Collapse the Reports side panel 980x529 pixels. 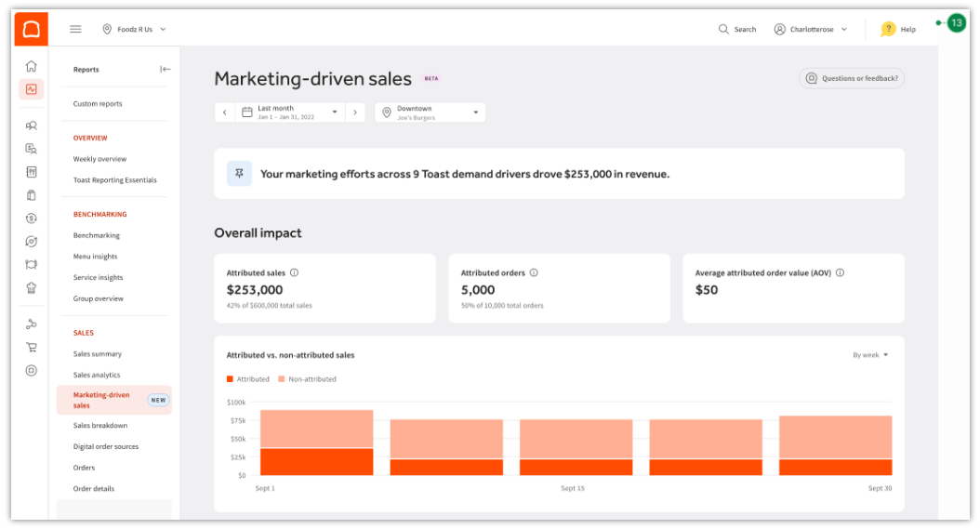[x=165, y=70]
